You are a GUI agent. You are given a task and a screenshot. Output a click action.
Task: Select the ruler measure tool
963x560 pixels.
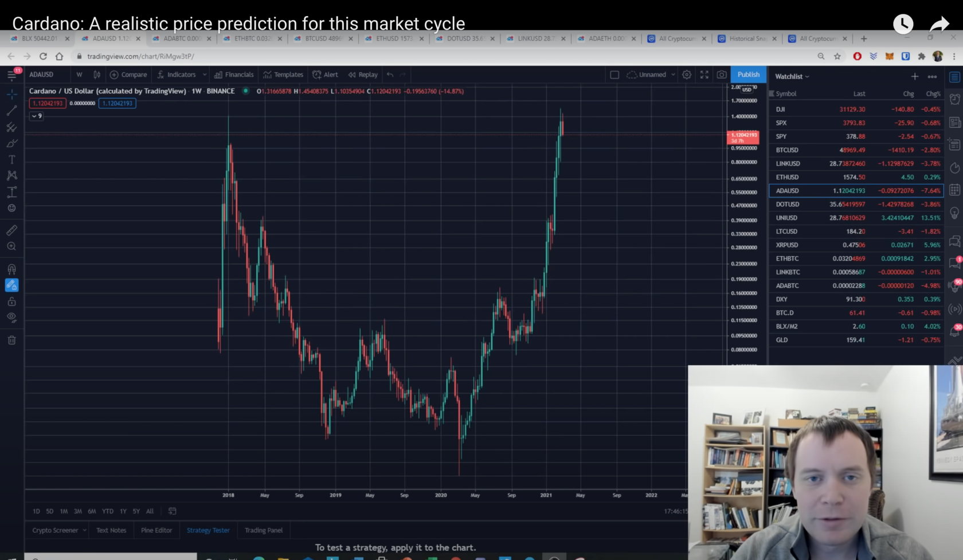tap(11, 230)
